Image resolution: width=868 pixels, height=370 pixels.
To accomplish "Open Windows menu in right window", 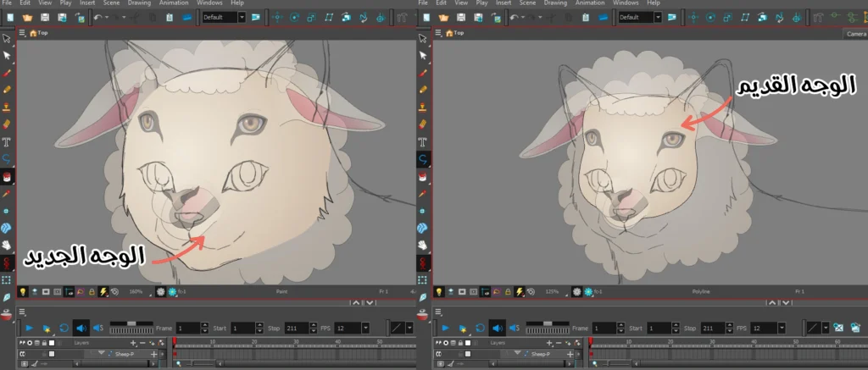I will (625, 3).
